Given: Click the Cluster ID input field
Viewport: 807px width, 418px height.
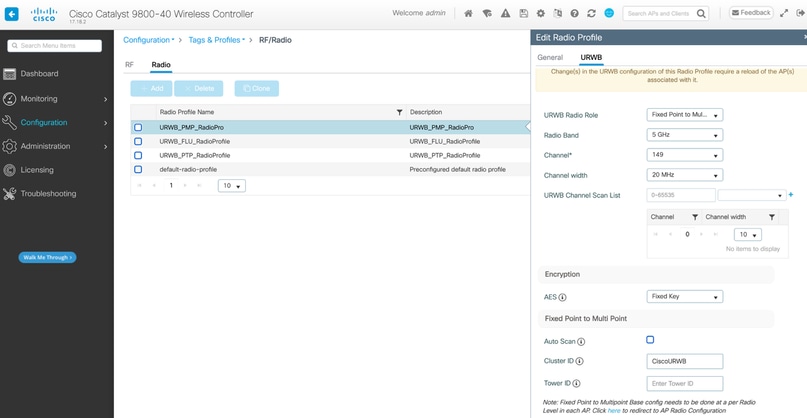Looking at the screenshot, I should (685, 361).
